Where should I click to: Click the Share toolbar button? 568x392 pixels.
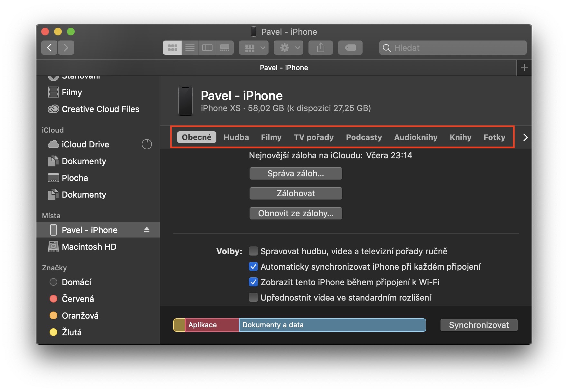pyautogui.click(x=321, y=48)
